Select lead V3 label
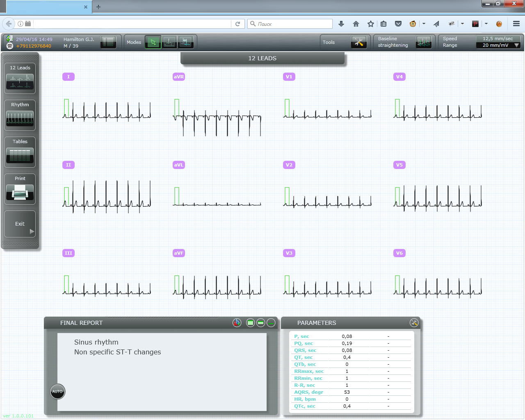The width and height of the screenshot is (525, 420). click(x=289, y=253)
